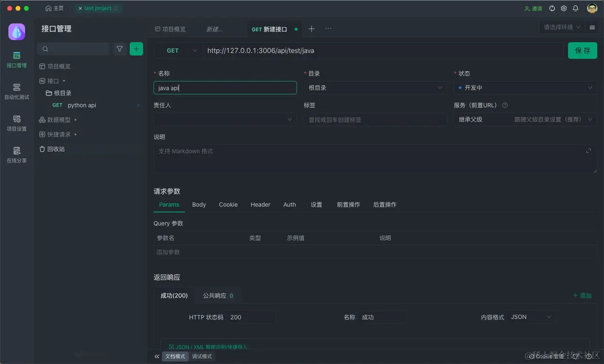Go to 主页 home tab
604x364 pixels.
tap(54, 8)
